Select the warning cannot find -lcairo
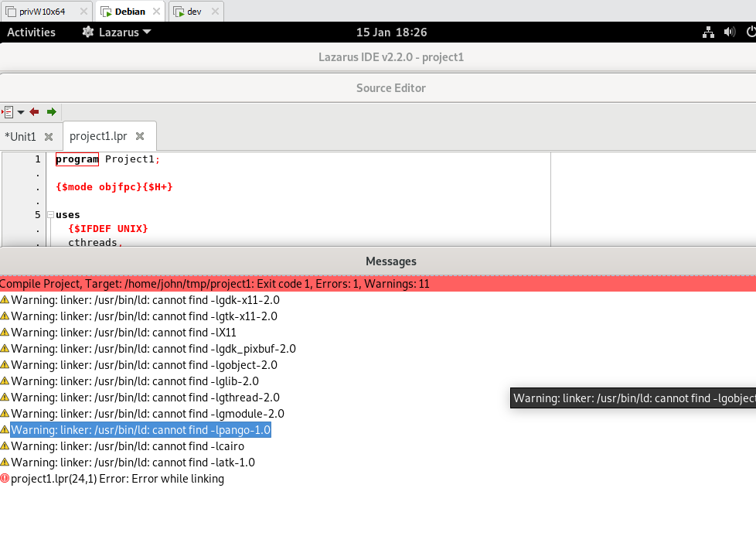 [128, 446]
